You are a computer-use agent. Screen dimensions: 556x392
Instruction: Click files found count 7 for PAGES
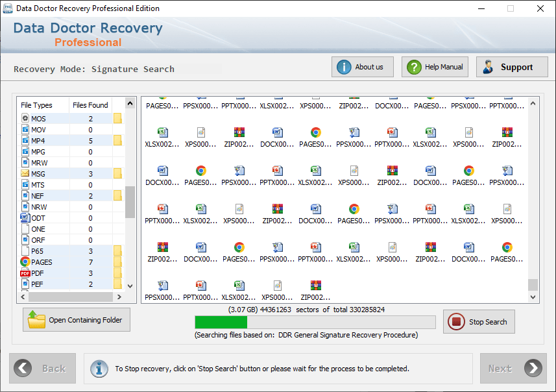(x=91, y=262)
